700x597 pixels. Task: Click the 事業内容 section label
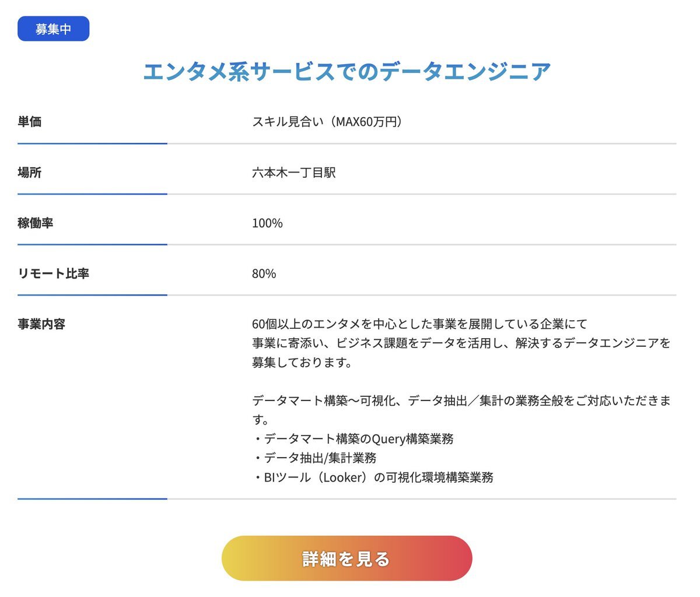tap(41, 324)
